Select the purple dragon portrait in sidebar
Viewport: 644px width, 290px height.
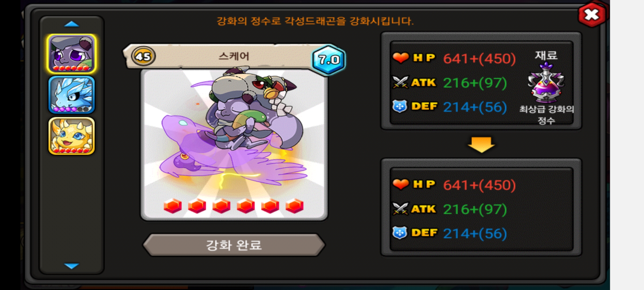[71, 54]
